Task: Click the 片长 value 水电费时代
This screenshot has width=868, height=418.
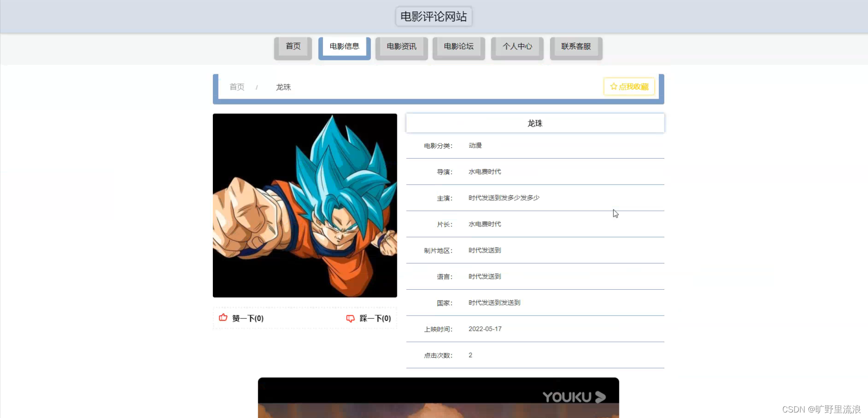Action: point(484,224)
